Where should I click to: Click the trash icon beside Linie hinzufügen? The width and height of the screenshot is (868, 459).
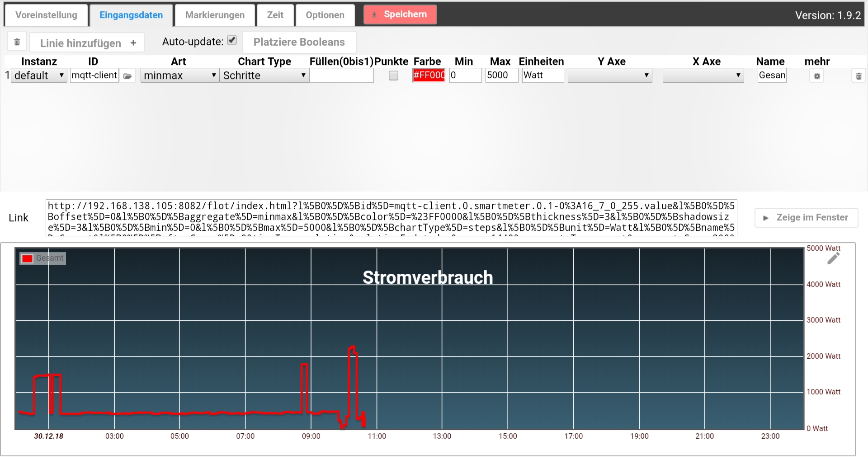(17, 42)
